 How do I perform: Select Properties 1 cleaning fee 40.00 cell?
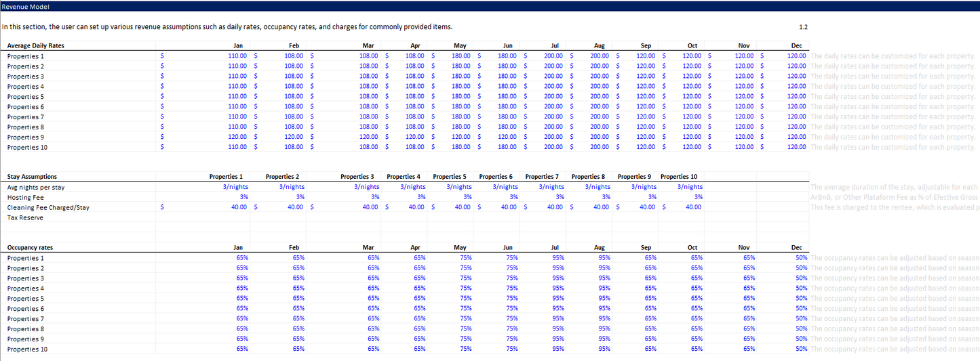(x=239, y=207)
